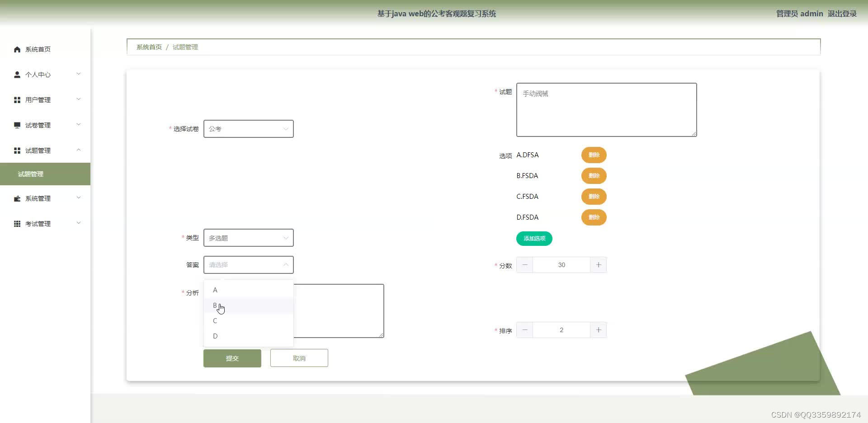
Task: Expand the 试卷管理 submenu chevron
Action: point(79,125)
